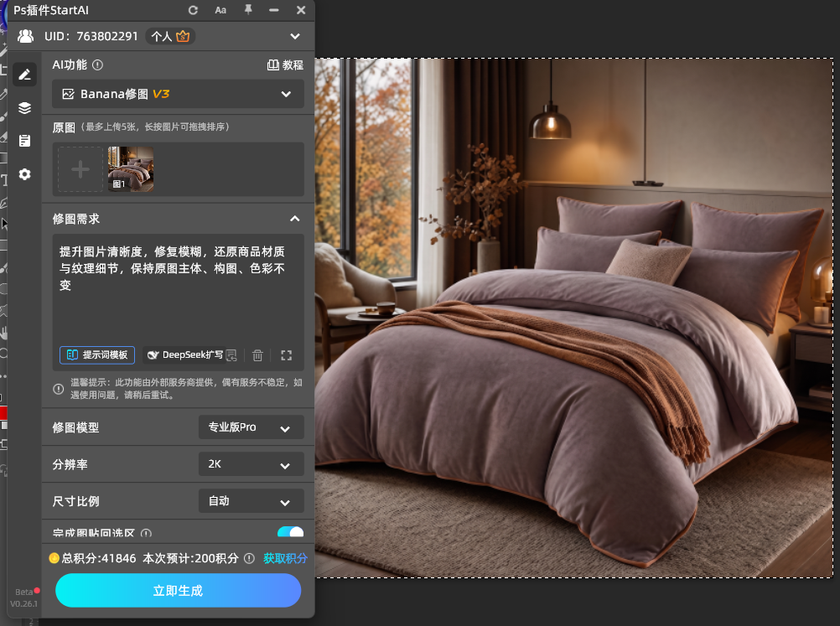Expand the UID account chevron
The image size is (840, 626).
click(294, 36)
